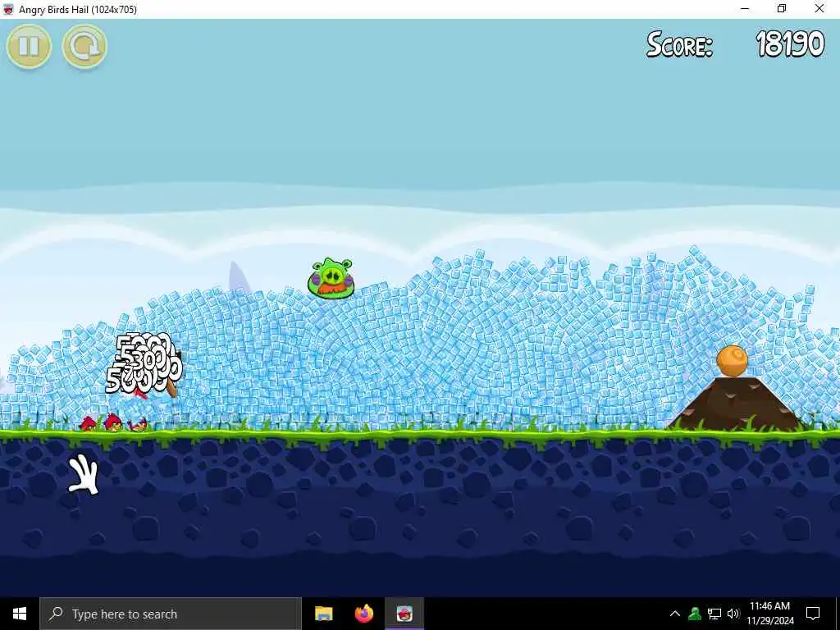Screen dimensions: 840x630
Task: Open the Windows Start menu
Action: click(20, 614)
